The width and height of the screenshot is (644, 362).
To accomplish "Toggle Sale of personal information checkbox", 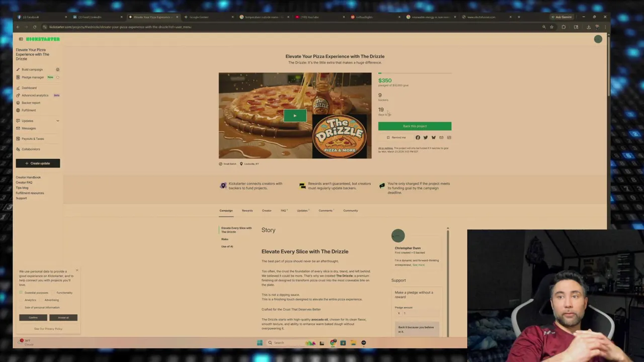I will [22, 307].
